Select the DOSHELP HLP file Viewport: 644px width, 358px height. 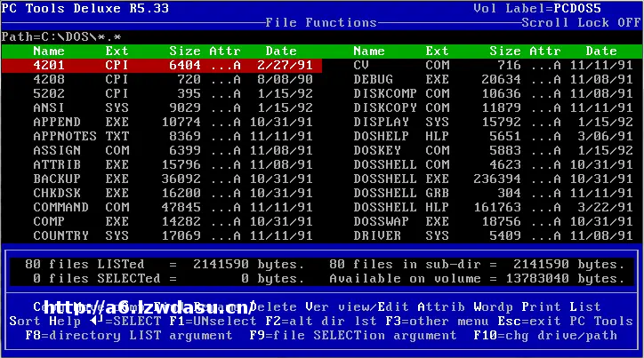[x=482, y=136]
